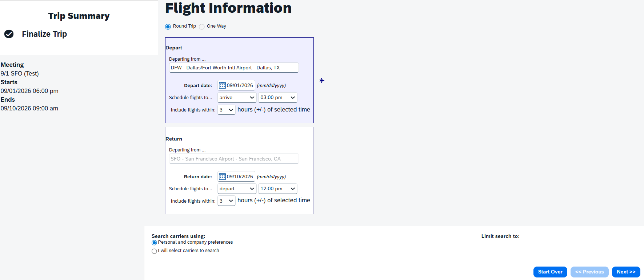Click the SFO return departing from field
This screenshot has height=280, width=644.
(x=234, y=159)
